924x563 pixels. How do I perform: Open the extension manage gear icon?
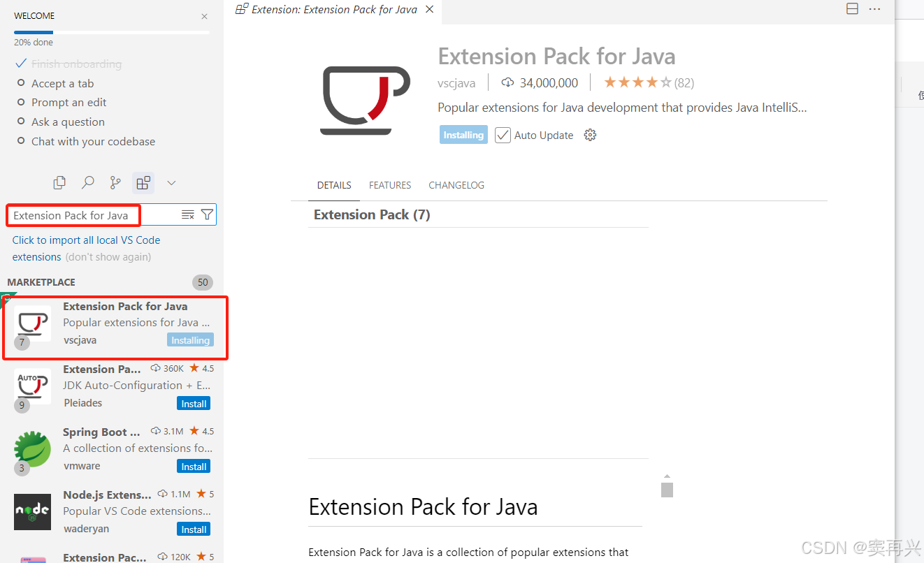pyautogui.click(x=590, y=135)
